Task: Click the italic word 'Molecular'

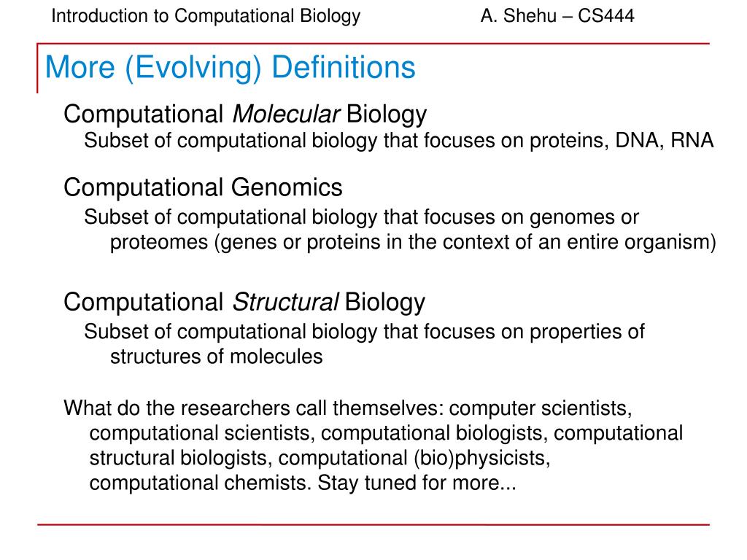Action: pyautogui.click(x=286, y=114)
